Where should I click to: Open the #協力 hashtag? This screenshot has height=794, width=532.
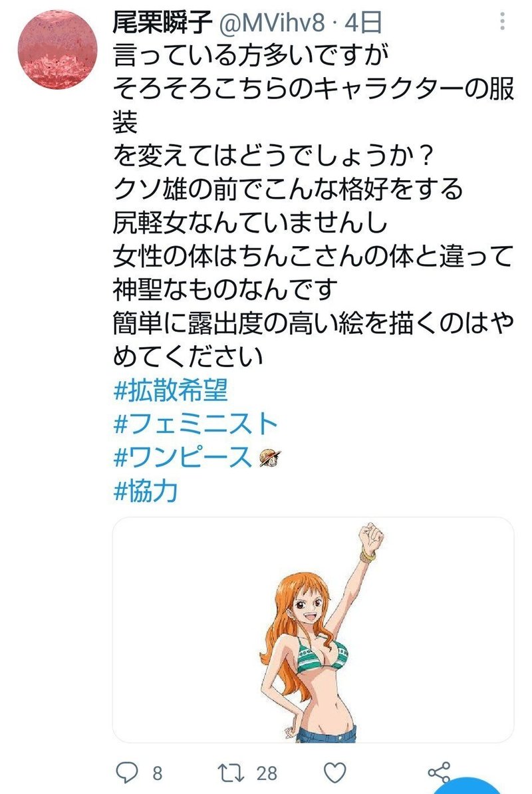pyautogui.click(x=146, y=491)
